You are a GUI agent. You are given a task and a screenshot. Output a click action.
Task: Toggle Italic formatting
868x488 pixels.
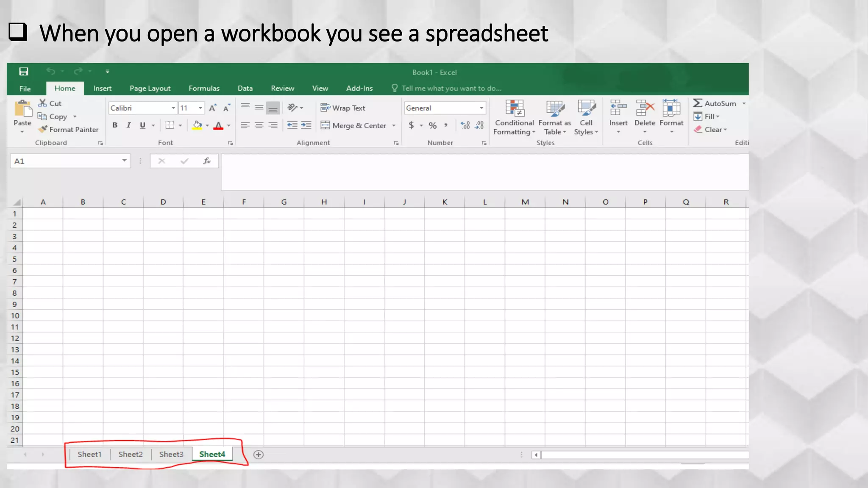128,125
